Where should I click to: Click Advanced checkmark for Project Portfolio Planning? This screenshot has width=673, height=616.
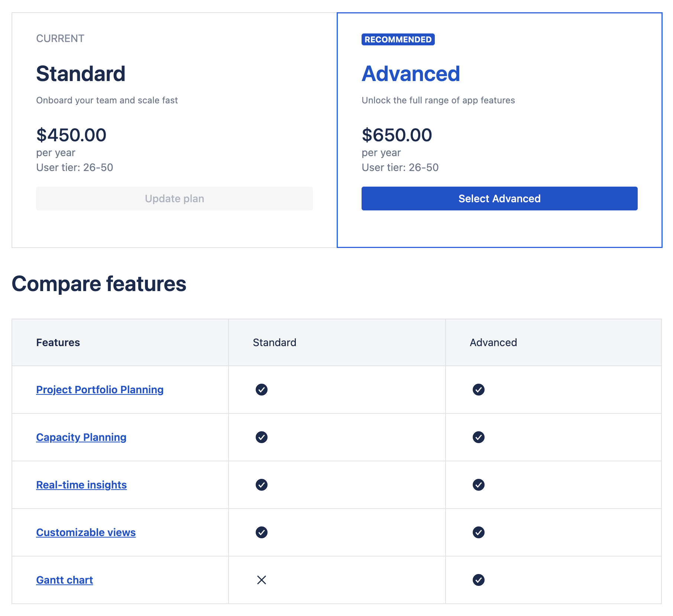click(x=478, y=390)
